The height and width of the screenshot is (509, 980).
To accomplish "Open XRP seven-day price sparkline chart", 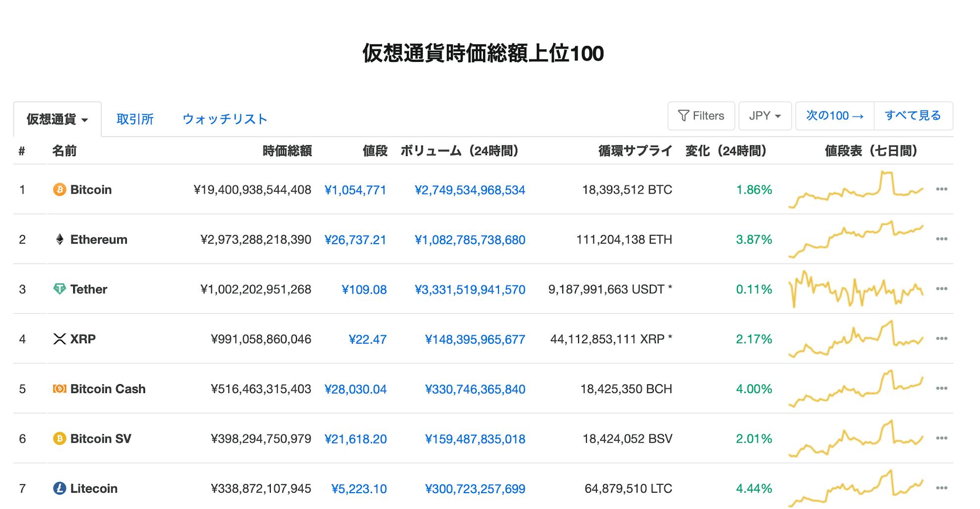I will [x=856, y=339].
